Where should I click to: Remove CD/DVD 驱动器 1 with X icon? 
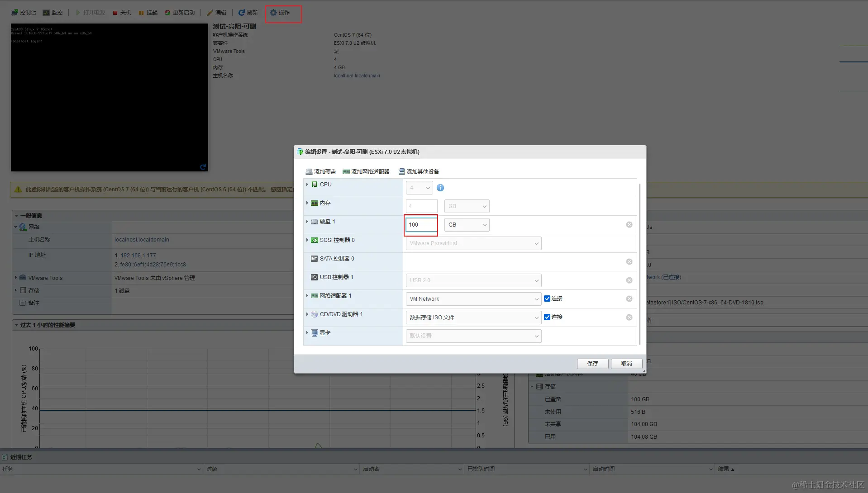click(x=629, y=318)
